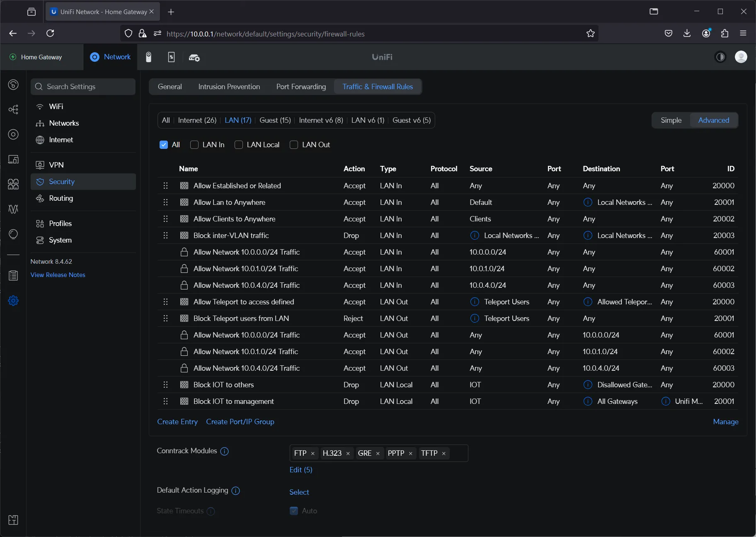Open Port Forwarding tab
756x537 pixels.
click(x=301, y=87)
